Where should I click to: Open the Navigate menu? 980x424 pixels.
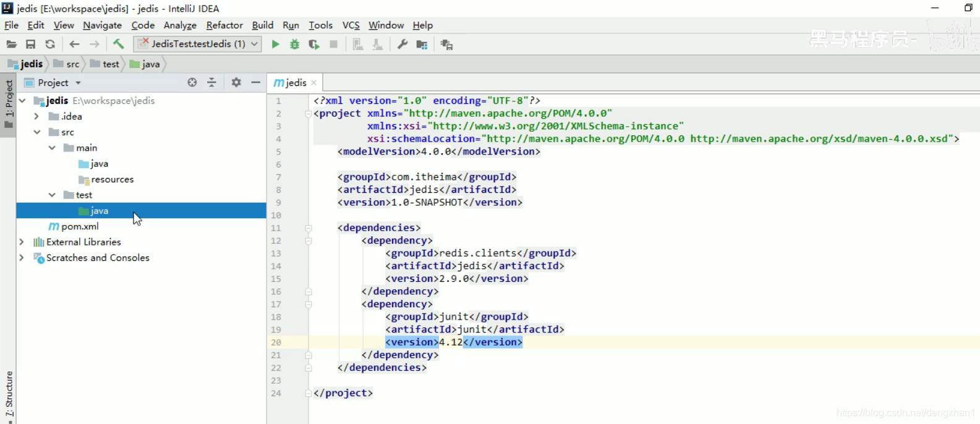102,25
